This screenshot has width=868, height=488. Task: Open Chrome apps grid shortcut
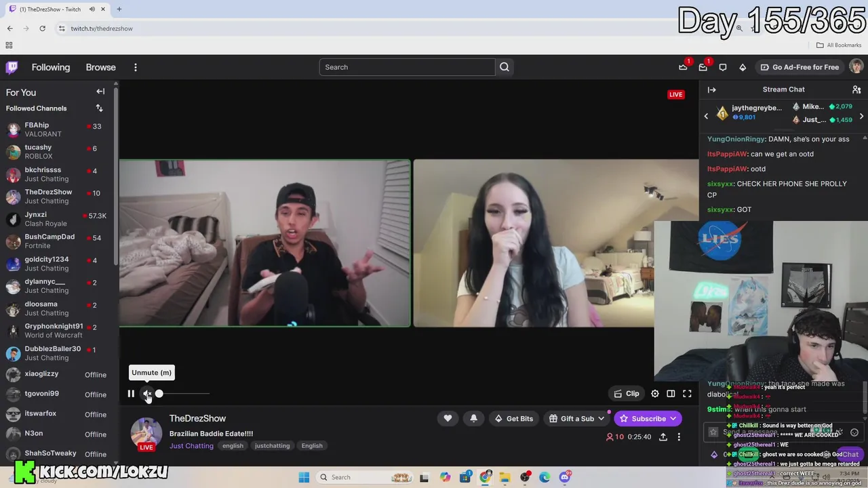click(9, 45)
